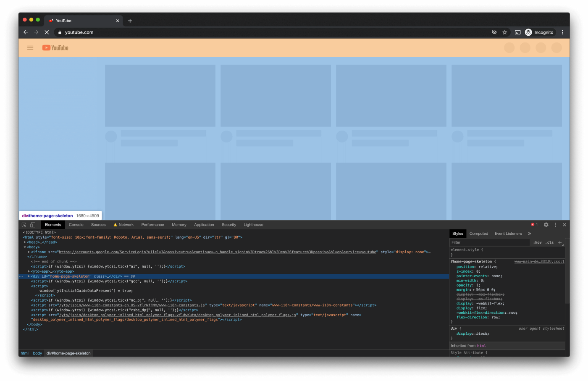Go back with the browser back arrow
The width and height of the screenshot is (588, 381).
click(x=26, y=32)
